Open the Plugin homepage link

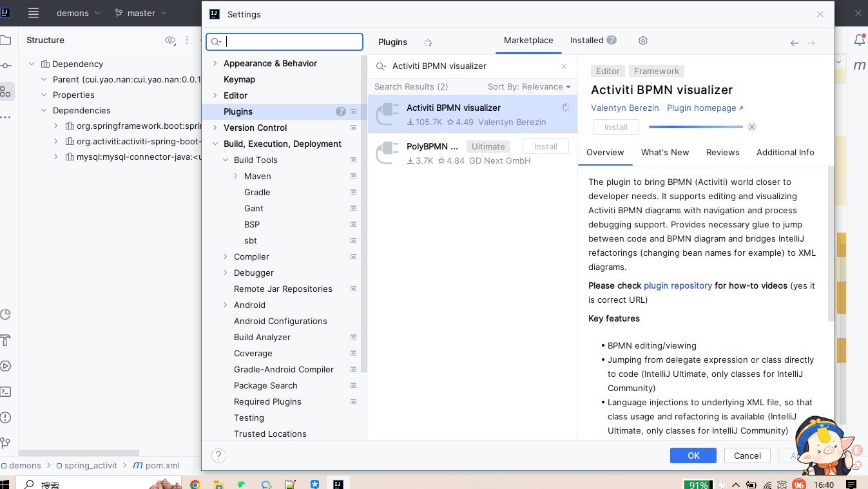pyautogui.click(x=705, y=108)
